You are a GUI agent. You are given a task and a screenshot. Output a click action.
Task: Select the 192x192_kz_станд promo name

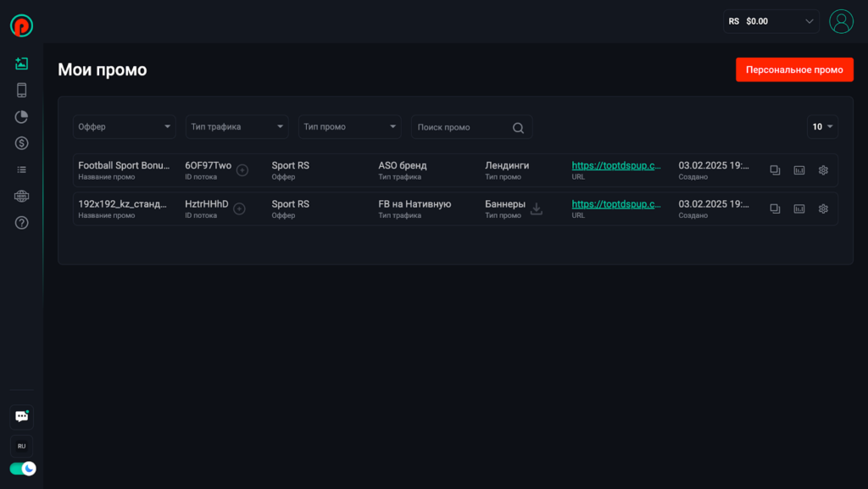click(x=122, y=204)
